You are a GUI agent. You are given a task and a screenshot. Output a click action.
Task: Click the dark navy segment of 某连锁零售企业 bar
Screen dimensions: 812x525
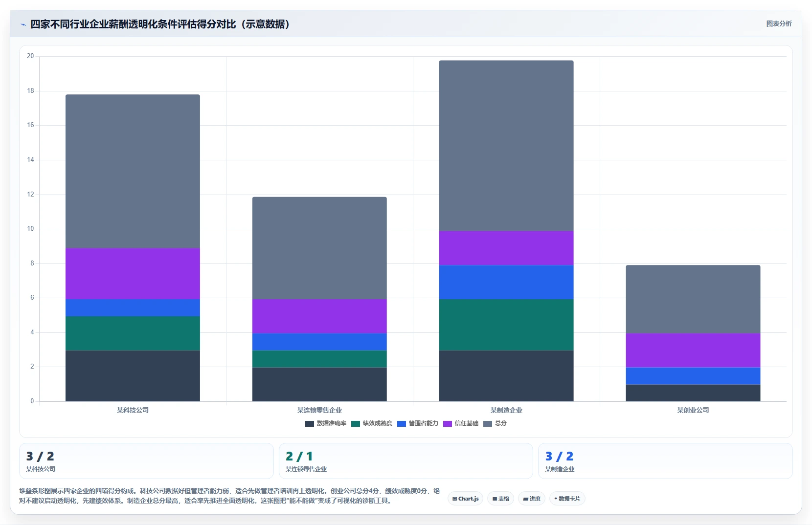pyautogui.click(x=319, y=384)
